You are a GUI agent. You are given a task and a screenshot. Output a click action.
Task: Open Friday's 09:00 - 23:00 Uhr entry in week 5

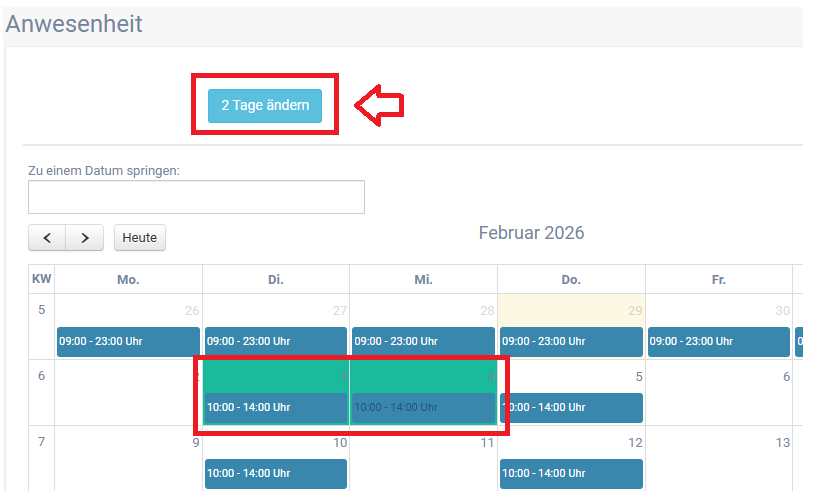718,341
